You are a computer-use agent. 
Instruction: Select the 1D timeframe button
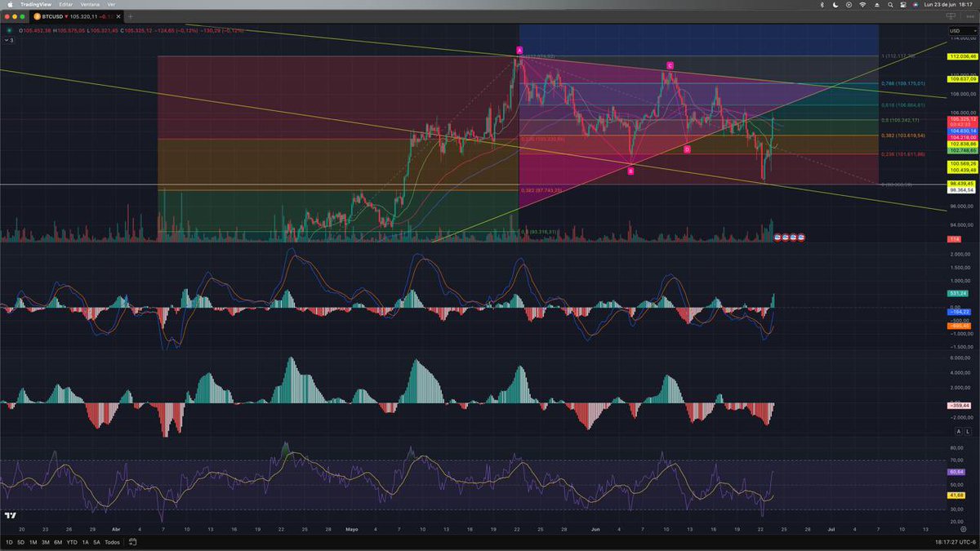10,541
